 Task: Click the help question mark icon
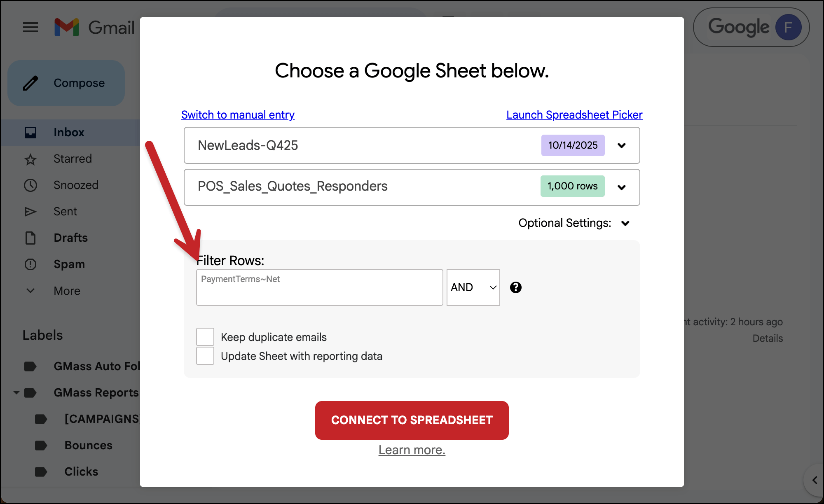pyautogui.click(x=515, y=287)
